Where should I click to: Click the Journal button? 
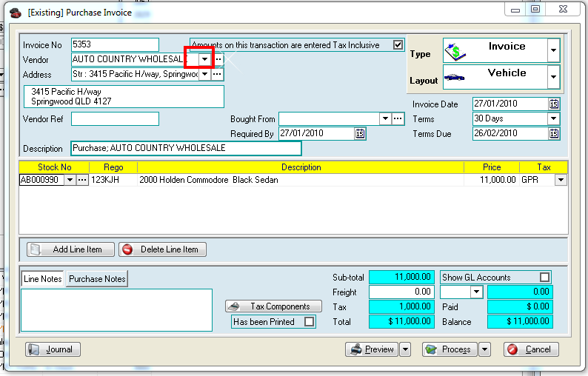point(53,349)
